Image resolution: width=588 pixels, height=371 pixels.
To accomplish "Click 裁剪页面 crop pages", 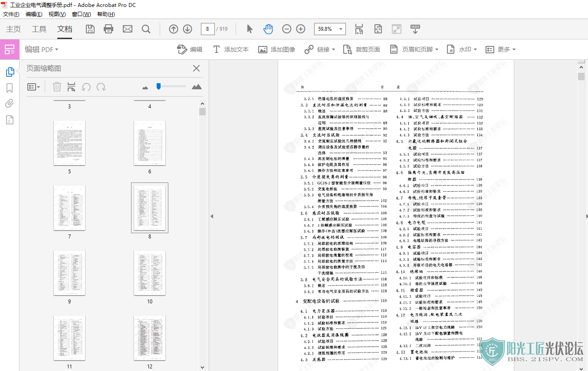I will [x=361, y=49].
